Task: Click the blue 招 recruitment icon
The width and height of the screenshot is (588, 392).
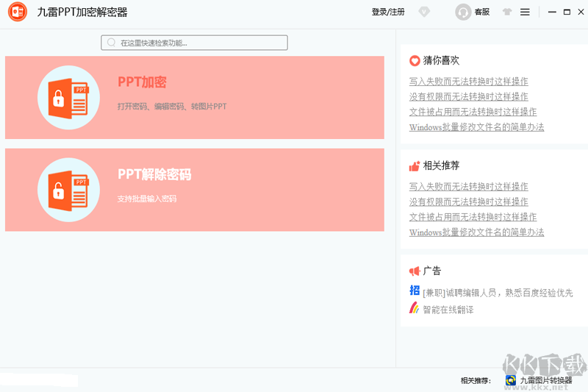Action: [x=415, y=291]
